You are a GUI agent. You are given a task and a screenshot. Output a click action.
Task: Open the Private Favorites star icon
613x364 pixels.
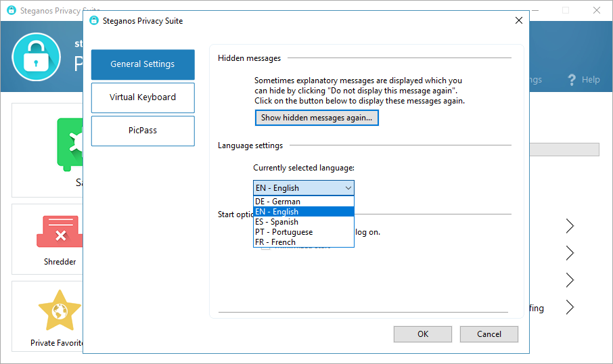(x=60, y=310)
